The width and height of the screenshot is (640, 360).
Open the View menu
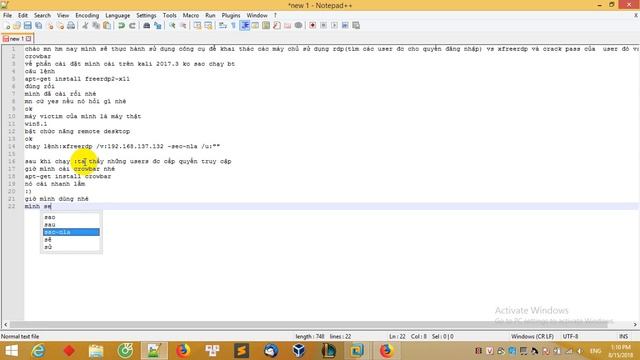point(62,16)
